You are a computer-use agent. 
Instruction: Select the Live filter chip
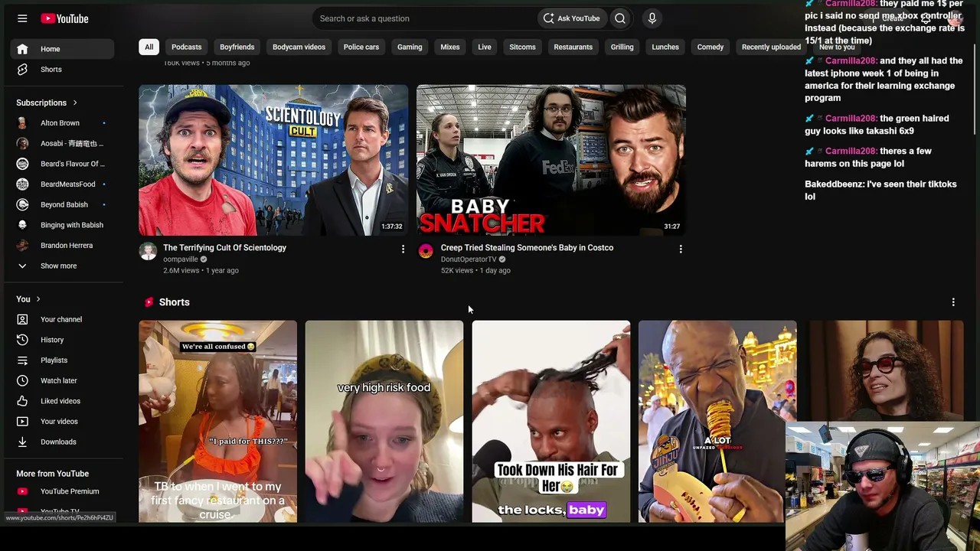[x=485, y=47]
